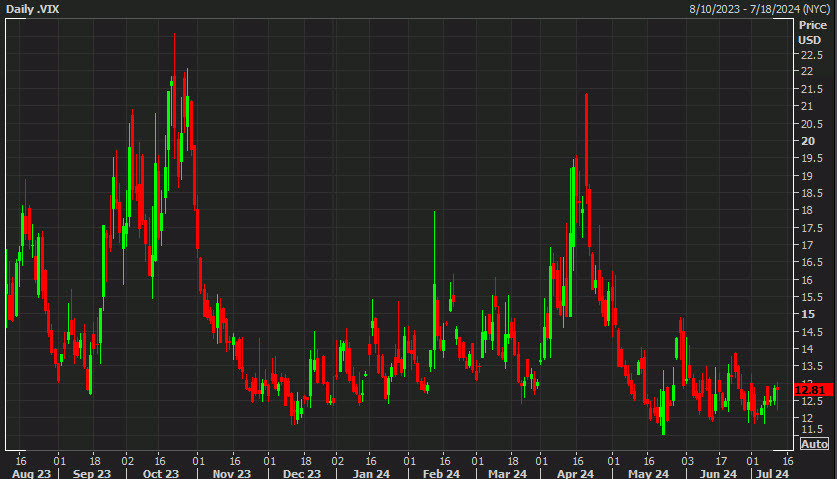Click the 18 date tick above Dec 23
This screenshot has height=479, width=837.
(x=305, y=461)
